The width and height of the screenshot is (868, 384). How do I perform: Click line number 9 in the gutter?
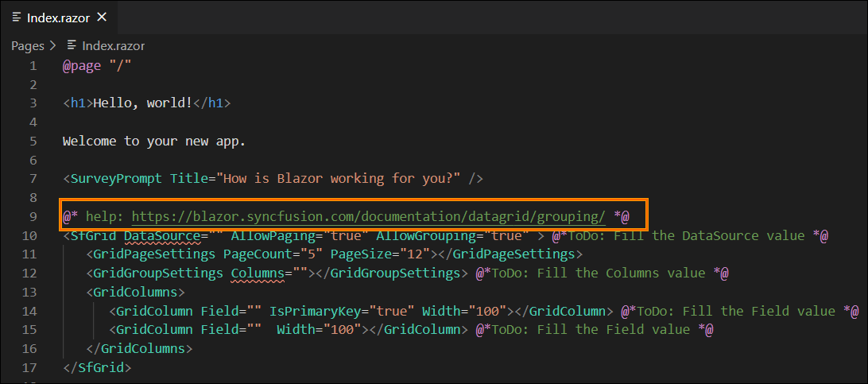[33, 217]
